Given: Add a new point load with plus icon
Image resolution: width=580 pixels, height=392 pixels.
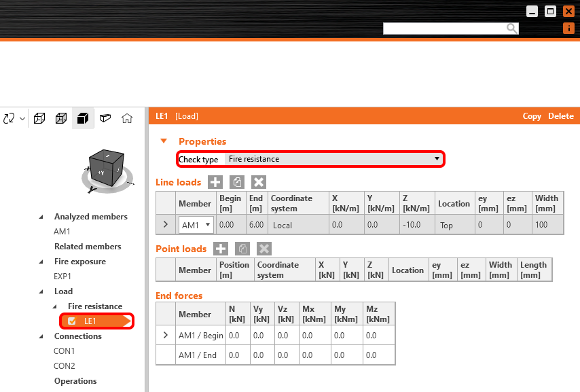Looking at the screenshot, I should pos(221,249).
